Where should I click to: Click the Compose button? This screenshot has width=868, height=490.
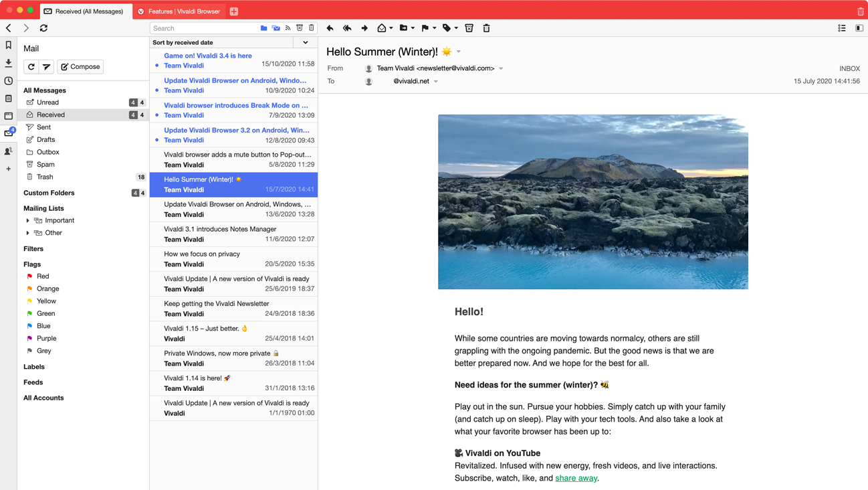point(80,66)
